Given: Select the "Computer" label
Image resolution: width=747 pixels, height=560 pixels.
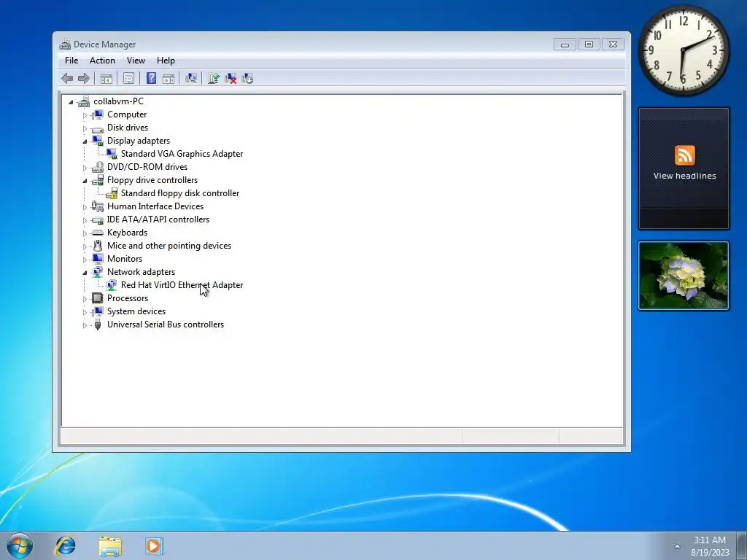Looking at the screenshot, I should (127, 114).
